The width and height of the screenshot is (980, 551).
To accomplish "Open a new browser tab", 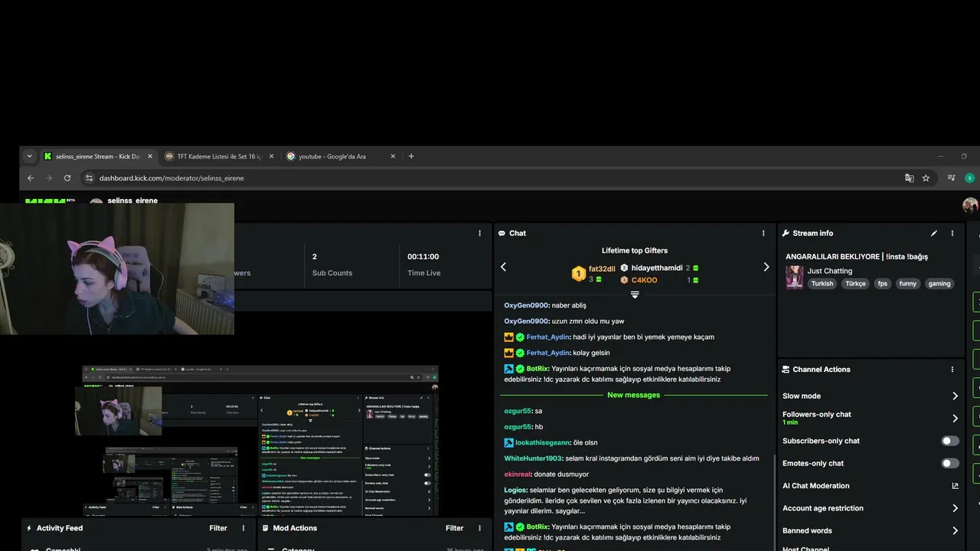I will tap(411, 156).
